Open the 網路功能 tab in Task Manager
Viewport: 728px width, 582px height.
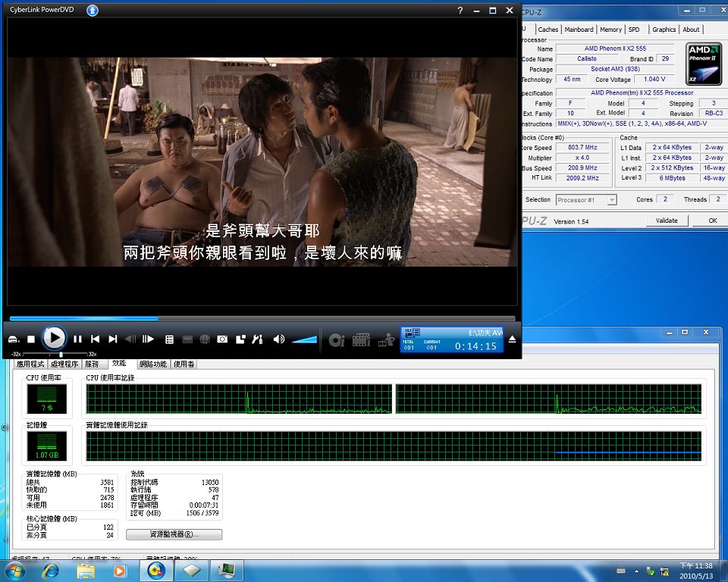coord(152,364)
